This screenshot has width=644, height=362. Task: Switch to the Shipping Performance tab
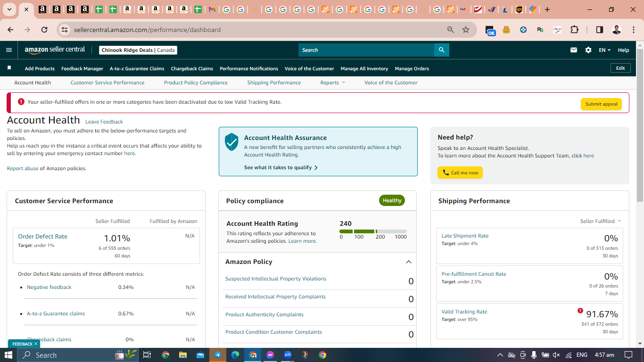(274, 82)
